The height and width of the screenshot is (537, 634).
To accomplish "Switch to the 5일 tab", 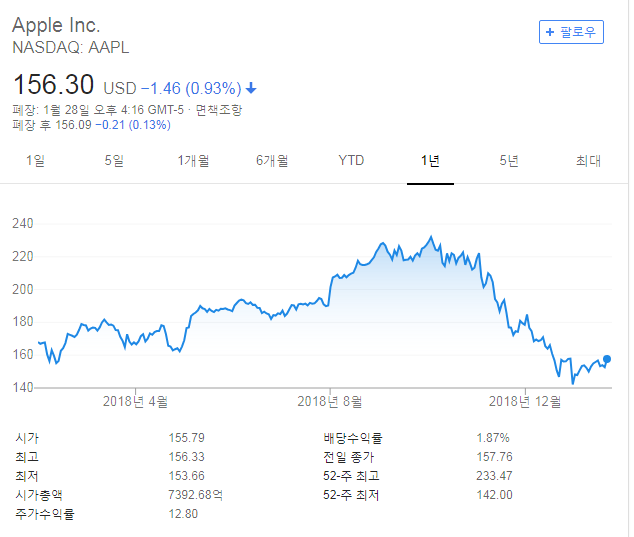I will pos(114,160).
